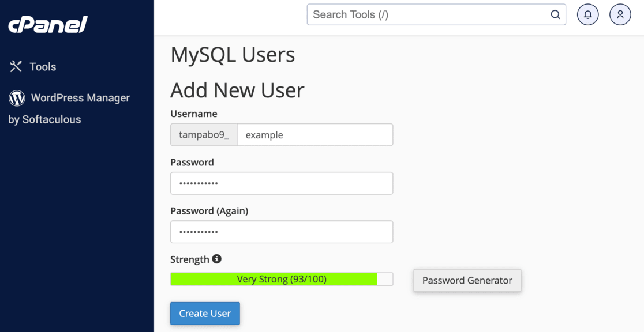Screen dimensions: 644x332
Task: Open the user account icon
Action: (620, 14)
